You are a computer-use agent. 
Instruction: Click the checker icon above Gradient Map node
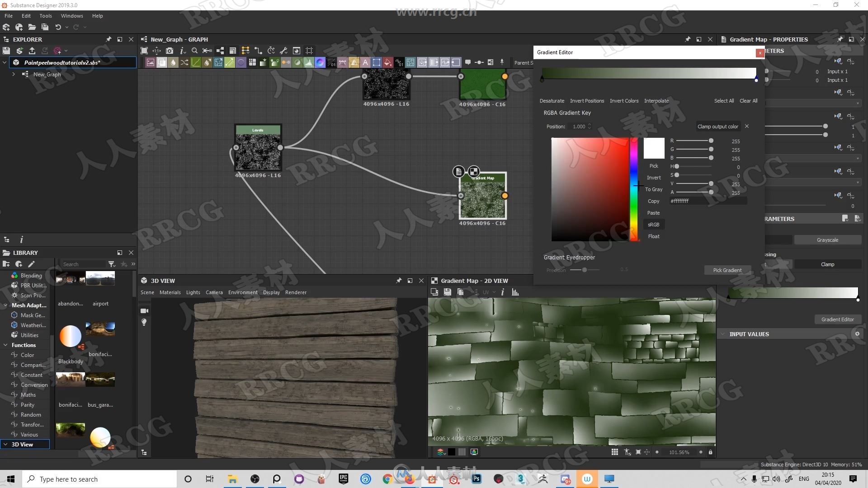[x=473, y=171]
